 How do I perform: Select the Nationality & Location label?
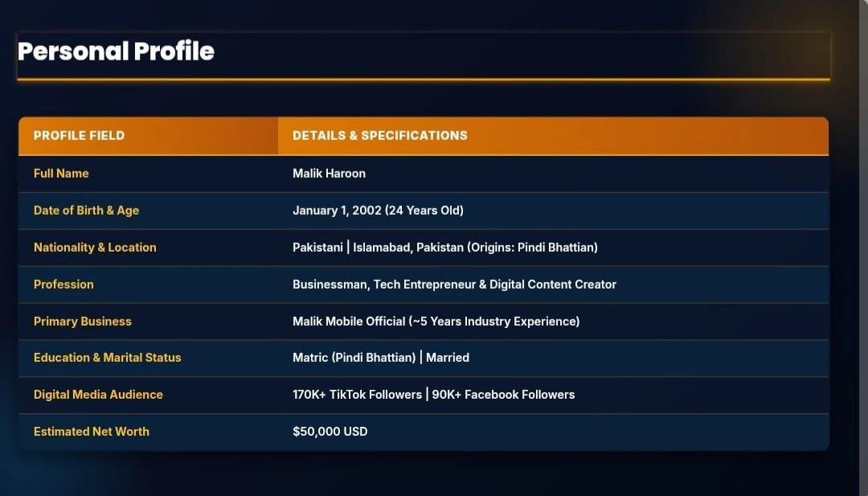point(95,248)
